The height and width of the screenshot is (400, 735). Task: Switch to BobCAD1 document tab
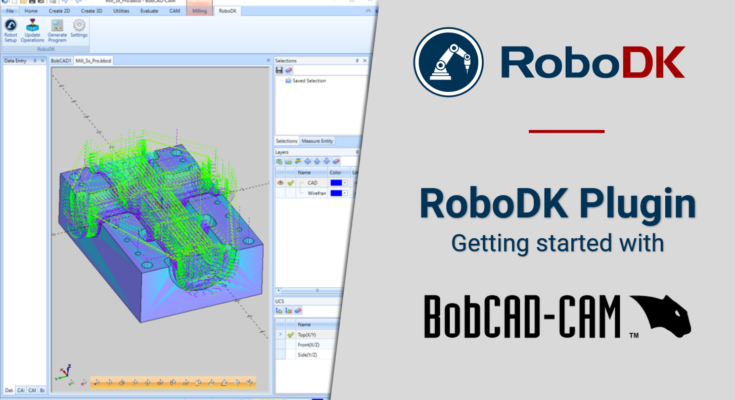[63, 60]
